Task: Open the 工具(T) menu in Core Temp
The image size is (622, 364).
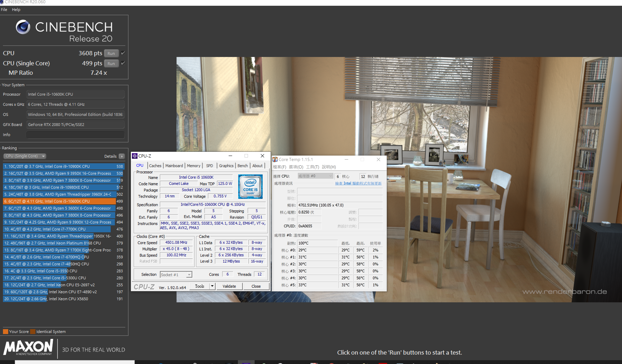Action: 312,167
